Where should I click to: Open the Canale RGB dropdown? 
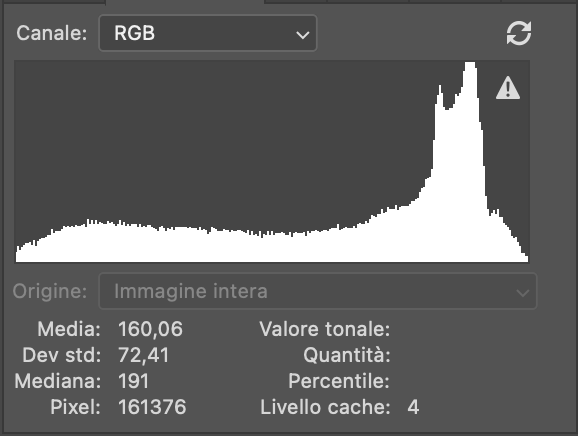208,33
